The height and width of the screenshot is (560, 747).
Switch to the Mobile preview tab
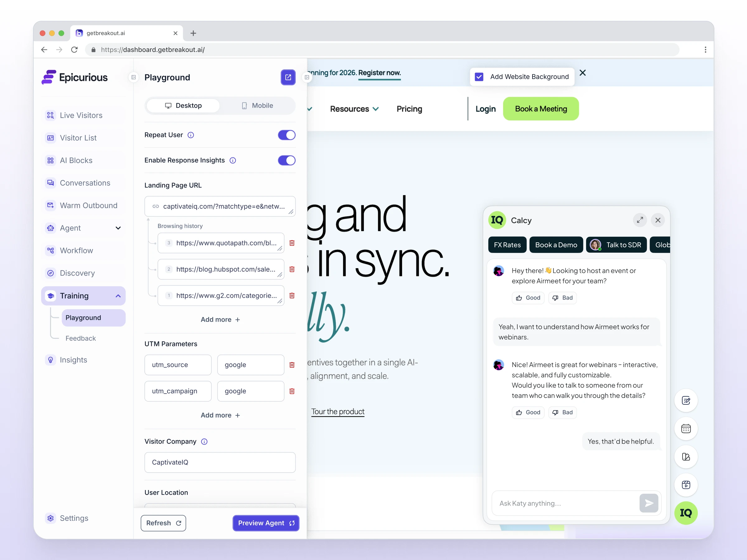pyautogui.click(x=257, y=106)
